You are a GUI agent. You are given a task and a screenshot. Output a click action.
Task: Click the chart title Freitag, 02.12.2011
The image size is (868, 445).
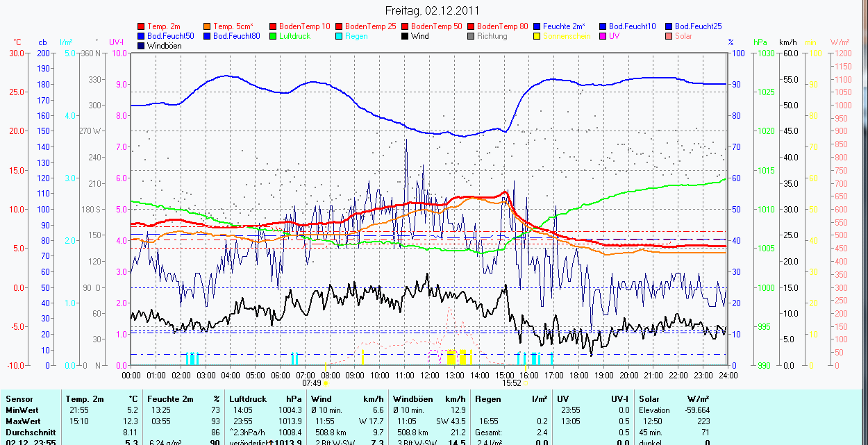pyautogui.click(x=433, y=10)
